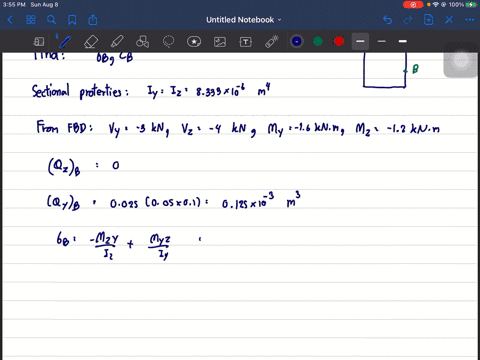Select the Highlighter tool

tap(117, 42)
